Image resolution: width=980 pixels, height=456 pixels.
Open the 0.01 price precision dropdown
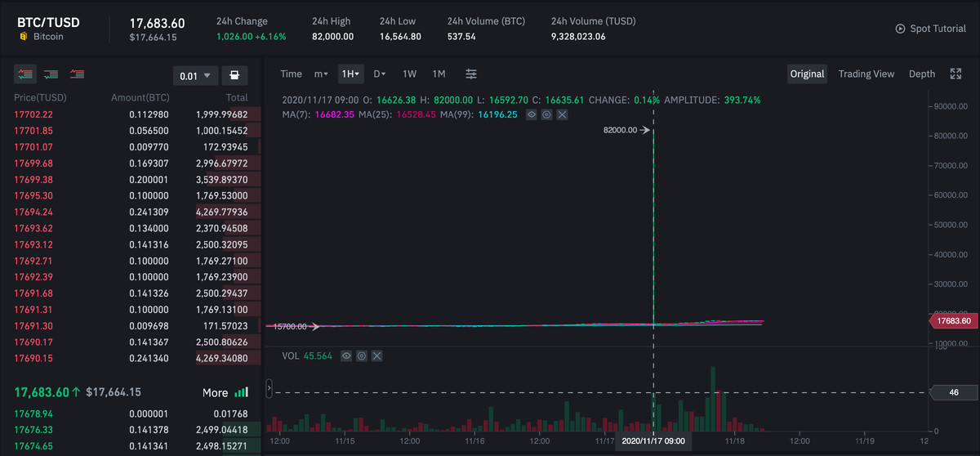(x=195, y=75)
